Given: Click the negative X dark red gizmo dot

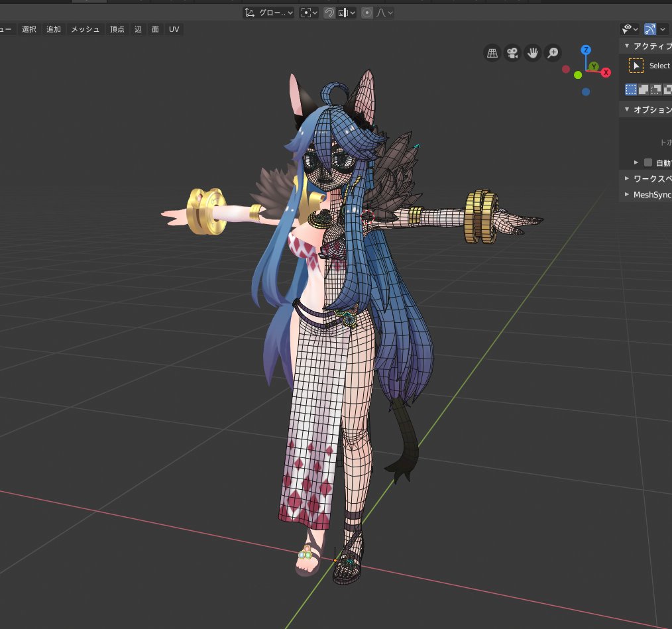Looking at the screenshot, I should tap(566, 69).
